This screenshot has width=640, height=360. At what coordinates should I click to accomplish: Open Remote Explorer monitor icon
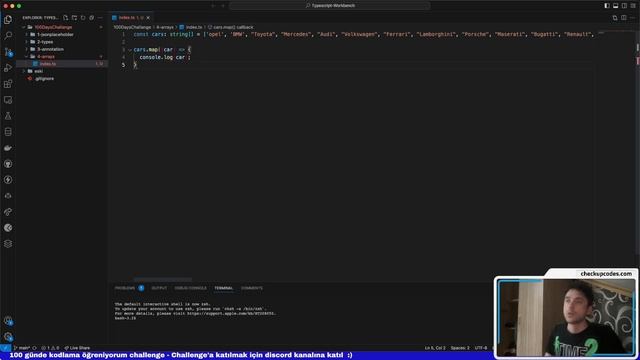(x=8, y=100)
